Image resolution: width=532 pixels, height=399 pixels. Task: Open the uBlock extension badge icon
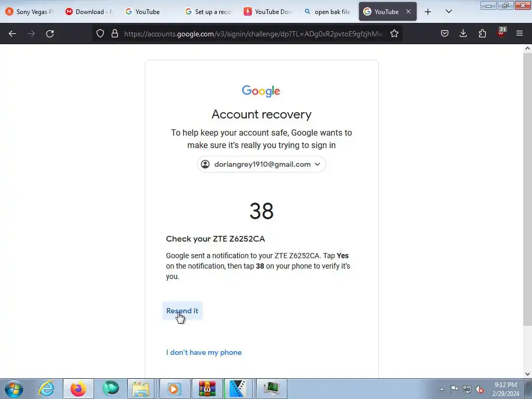pos(501,33)
